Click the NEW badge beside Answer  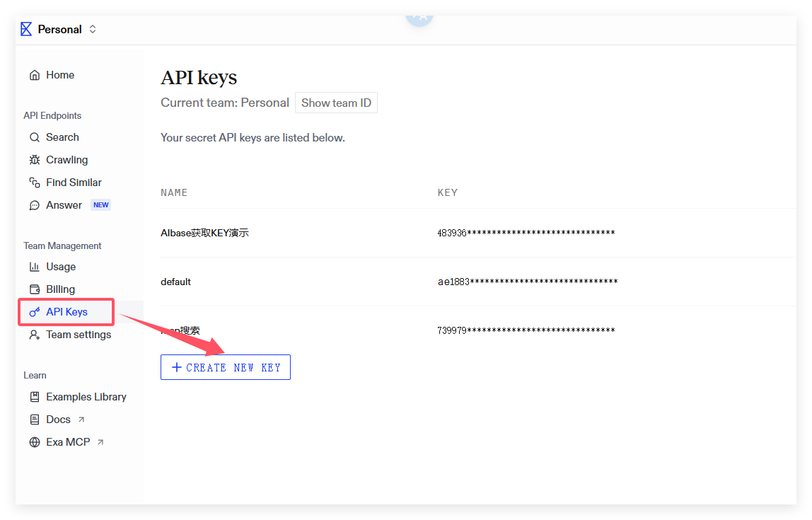coord(101,205)
